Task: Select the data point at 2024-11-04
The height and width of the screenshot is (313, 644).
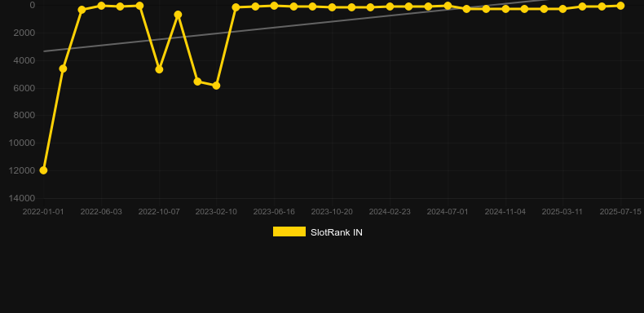Action: (x=505, y=9)
